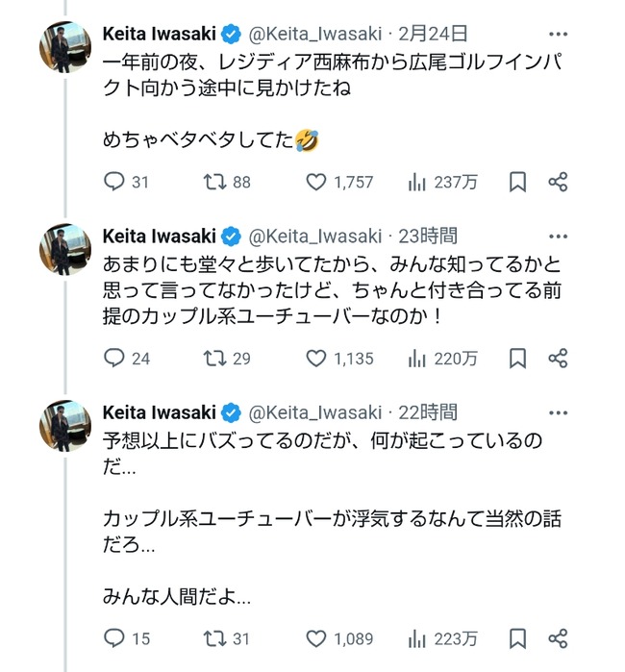Share the tweet posted 23時間 ago
Screen dimensions: 625x672
pyautogui.click(x=558, y=359)
